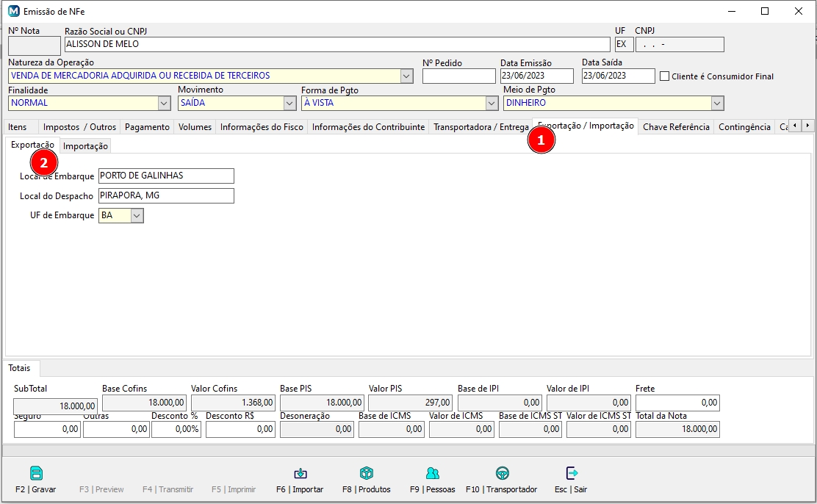This screenshot has width=817, height=504.
Task: Select the Transportadora / Entrega tab
Action: 481,127
